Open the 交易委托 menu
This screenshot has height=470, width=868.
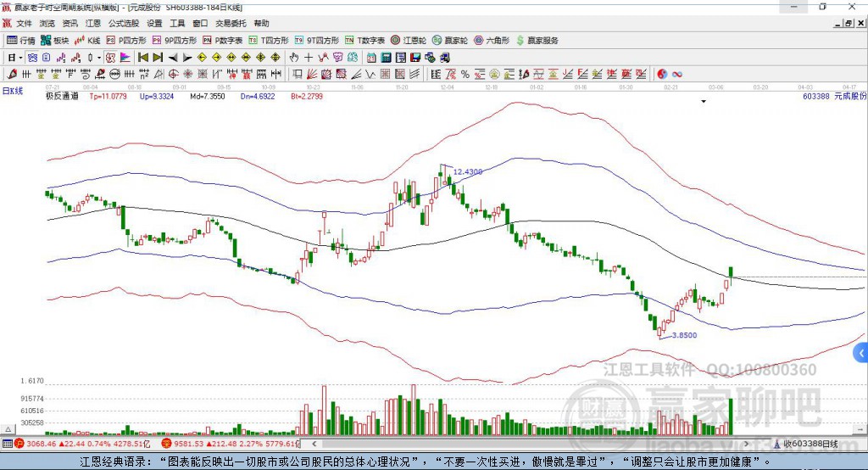(231, 23)
